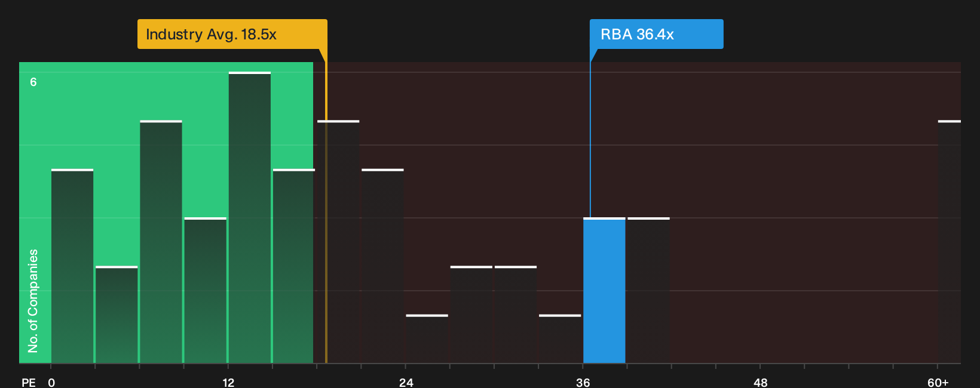Click the RBA 36.4x label

pyautogui.click(x=656, y=34)
